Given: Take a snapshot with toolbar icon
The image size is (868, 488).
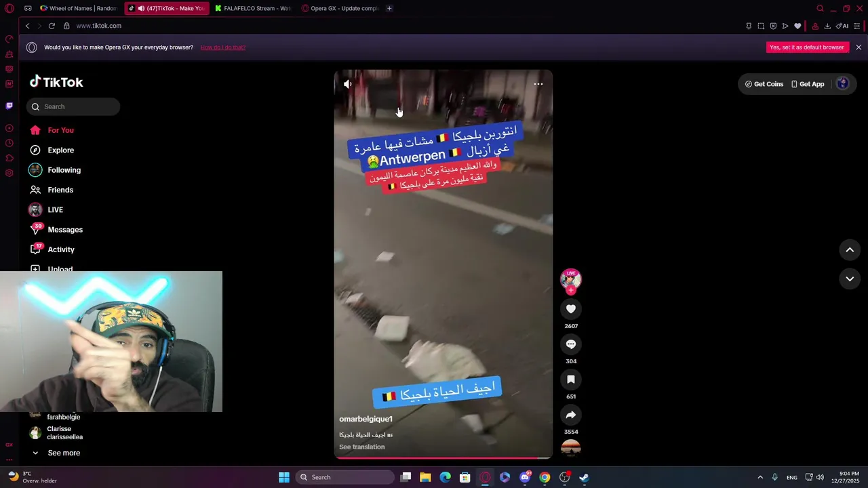Looking at the screenshot, I should (x=761, y=26).
